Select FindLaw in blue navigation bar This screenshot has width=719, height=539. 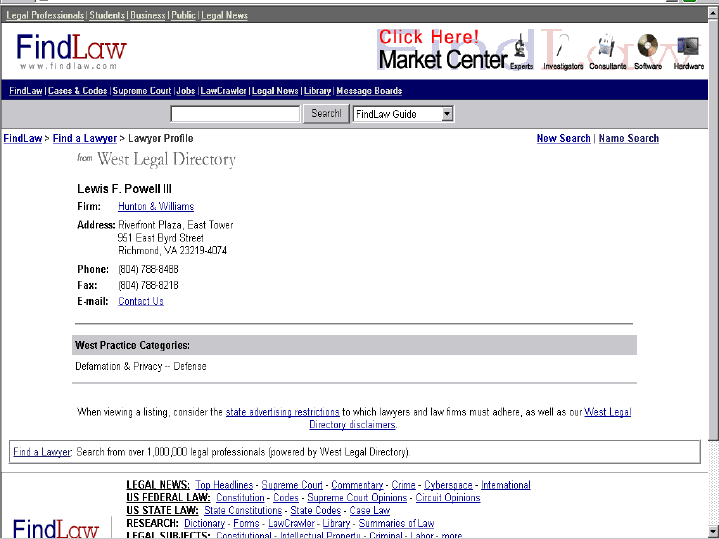26,91
